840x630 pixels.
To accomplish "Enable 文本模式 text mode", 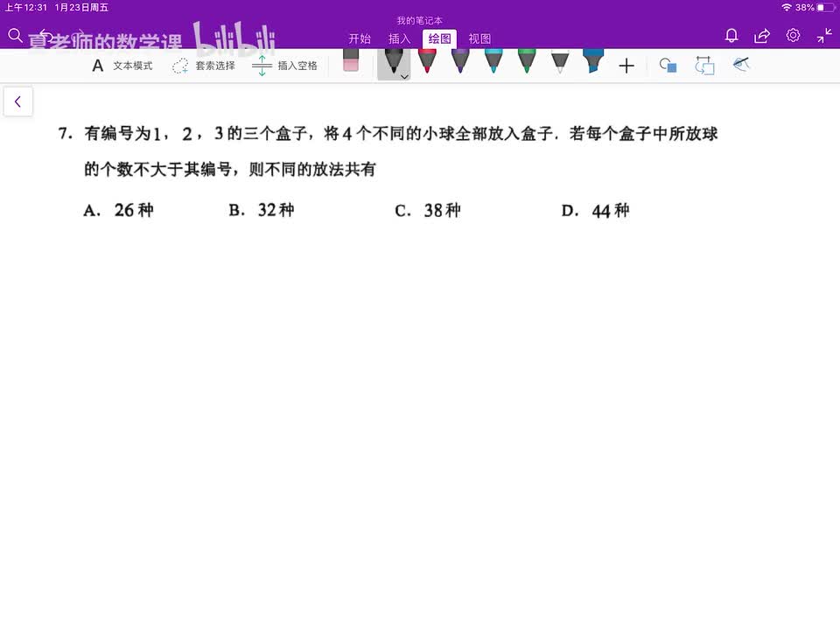I will tap(122, 66).
